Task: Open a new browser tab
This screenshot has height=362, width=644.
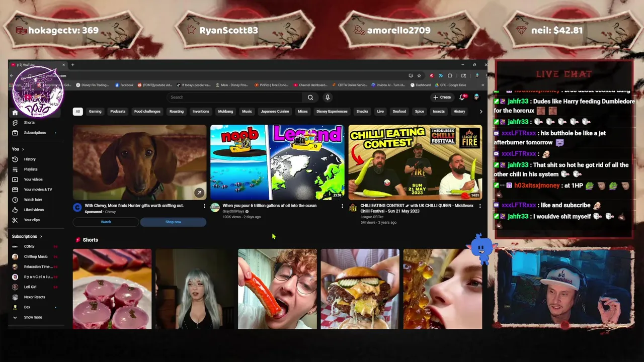Action: coord(72,65)
